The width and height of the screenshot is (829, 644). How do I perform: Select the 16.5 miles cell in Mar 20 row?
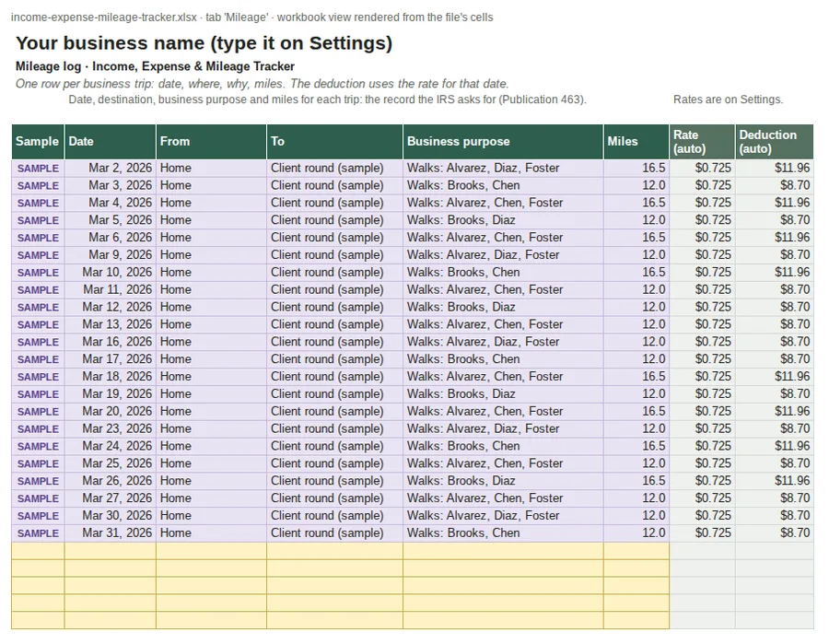(x=636, y=412)
